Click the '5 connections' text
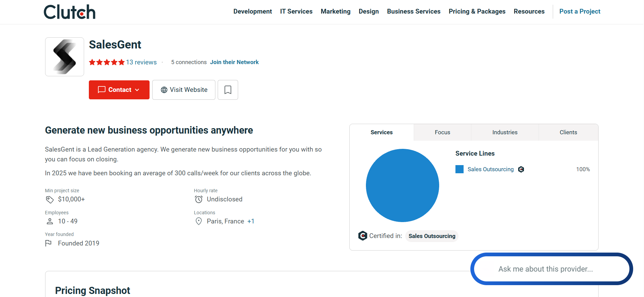Image resolution: width=644 pixels, height=297 pixels. coord(189,62)
